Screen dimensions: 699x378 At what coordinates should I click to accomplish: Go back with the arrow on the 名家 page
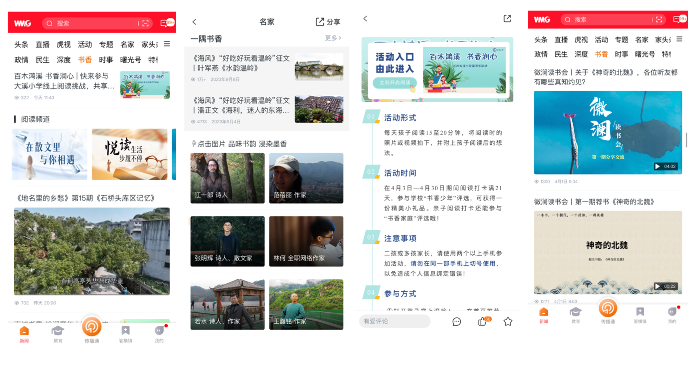(194, 21)
